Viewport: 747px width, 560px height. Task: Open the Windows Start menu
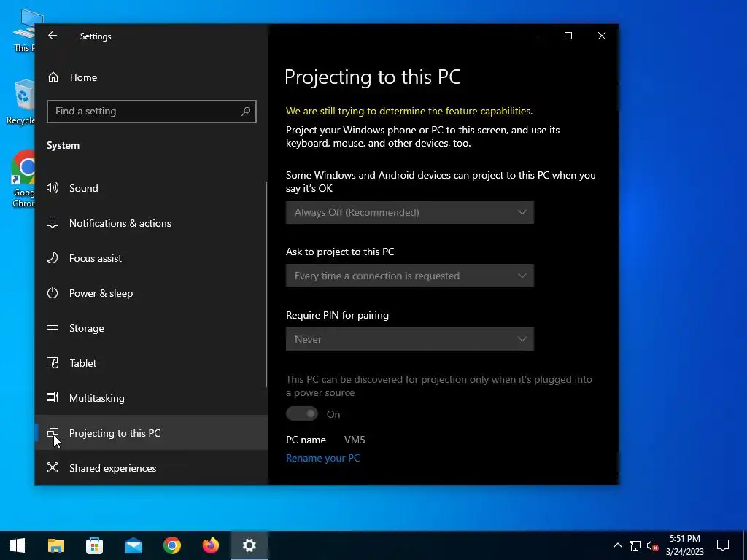click(18, 545)
